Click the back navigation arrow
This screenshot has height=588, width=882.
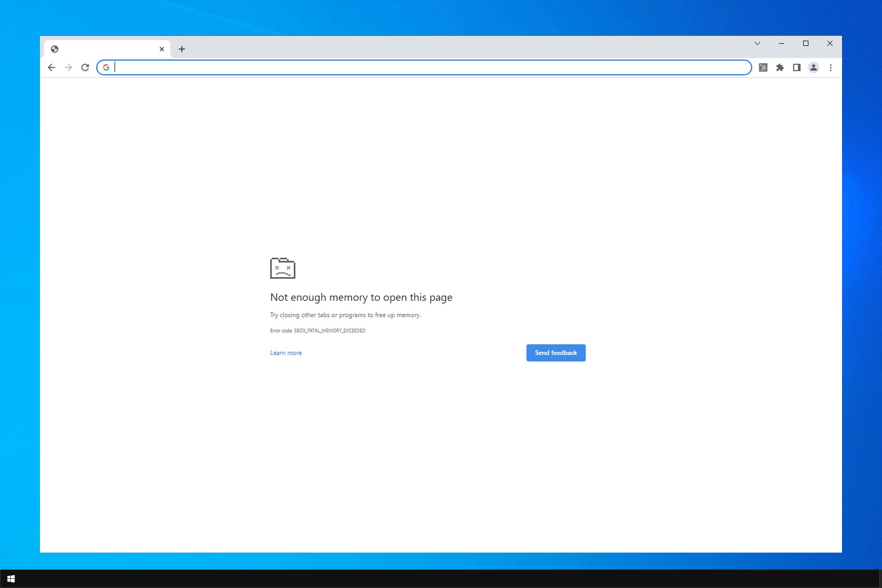[51, 68]
